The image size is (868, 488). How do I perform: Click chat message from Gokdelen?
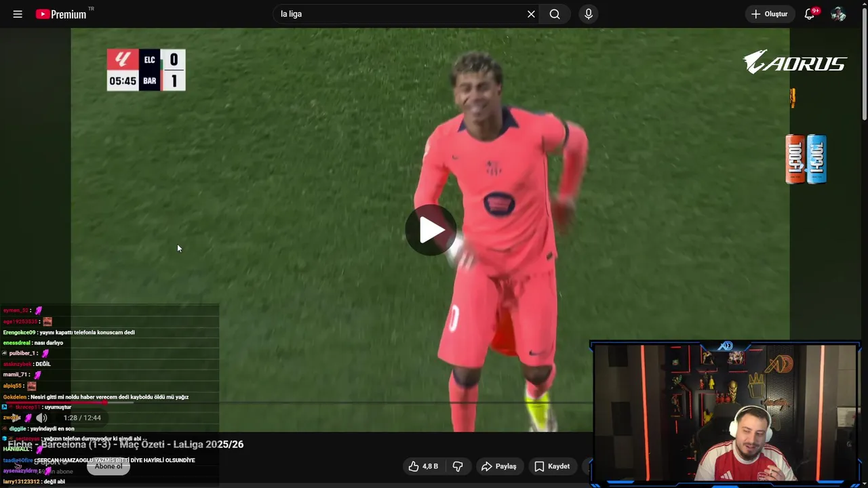[96, 397]
